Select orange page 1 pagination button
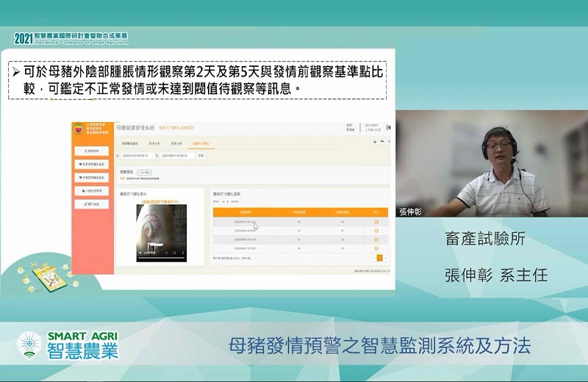Screen dimensions: 588x382 pos(379,259)
